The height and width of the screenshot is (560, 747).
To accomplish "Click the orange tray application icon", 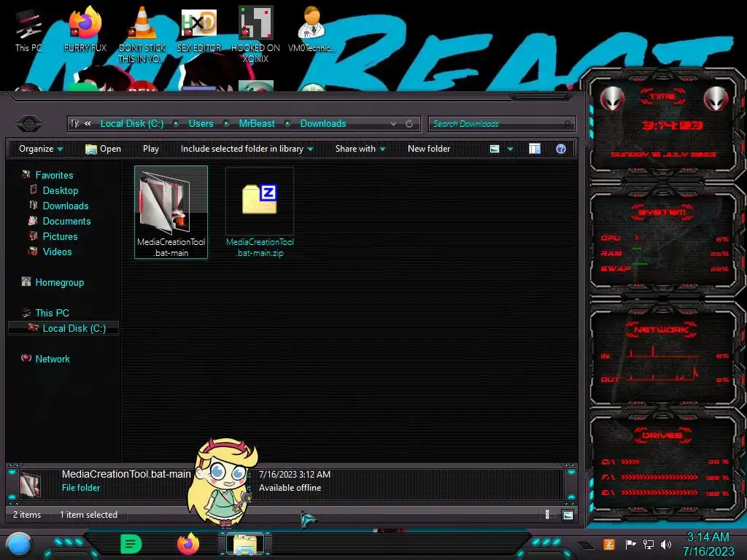I will pos(609,544).
